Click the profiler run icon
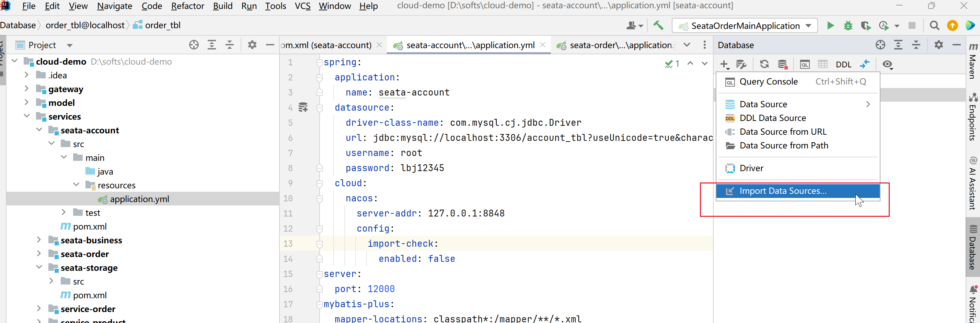 click(x=884, y=25)
